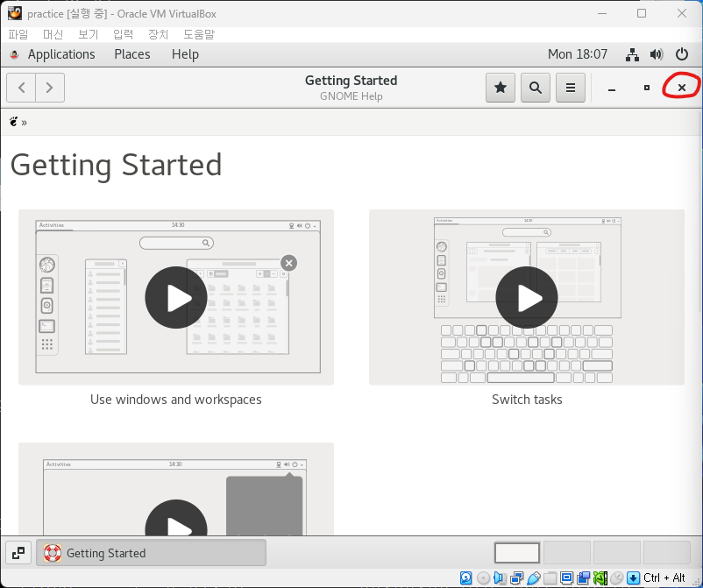Click VirtualBox mouse integration status icon

tap(617, 578)
